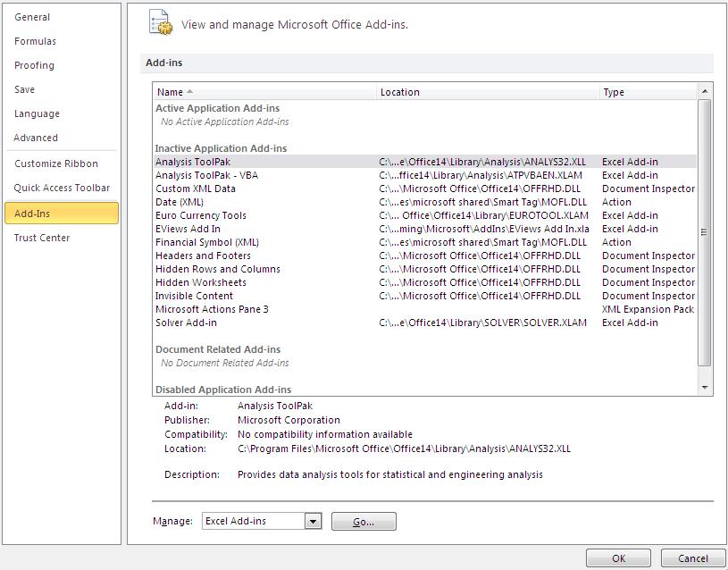The image size is (728, 570).
Task: Select the Headers and Footers entry
Action: tap(425, 256)
